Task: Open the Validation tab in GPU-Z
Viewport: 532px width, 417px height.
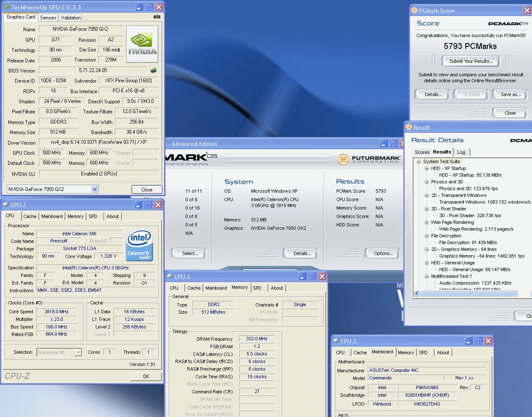Action: pyautogui.click(x=70, y=18)
